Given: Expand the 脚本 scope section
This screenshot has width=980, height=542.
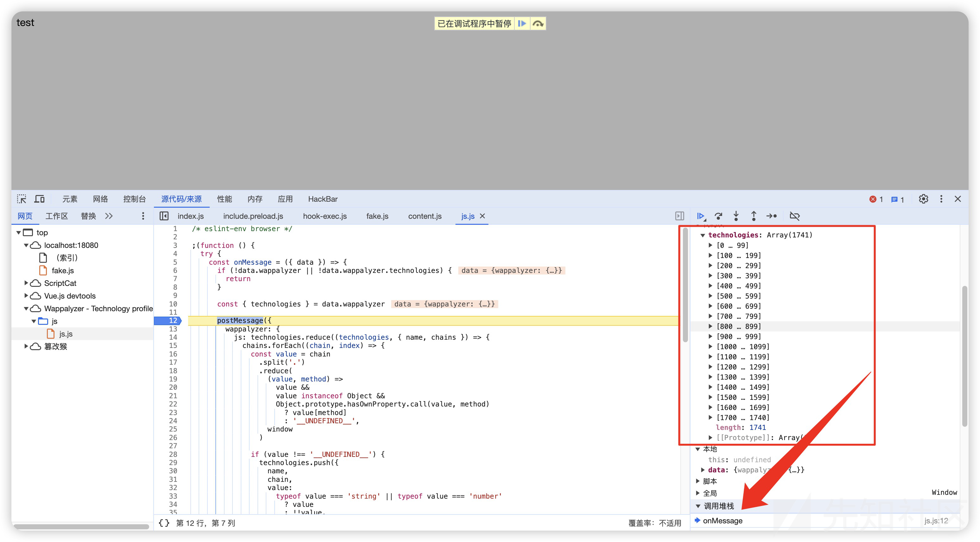Looking at the screenshot, I should (x=698, y=481).
